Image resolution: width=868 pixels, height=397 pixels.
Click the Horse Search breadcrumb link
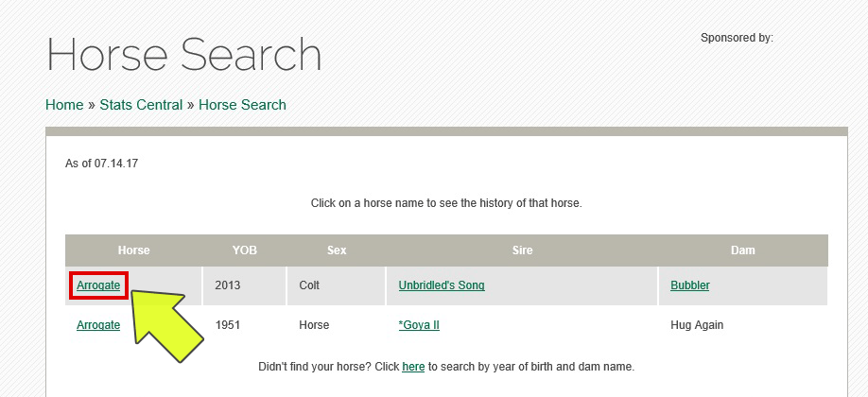coord(242,105)
